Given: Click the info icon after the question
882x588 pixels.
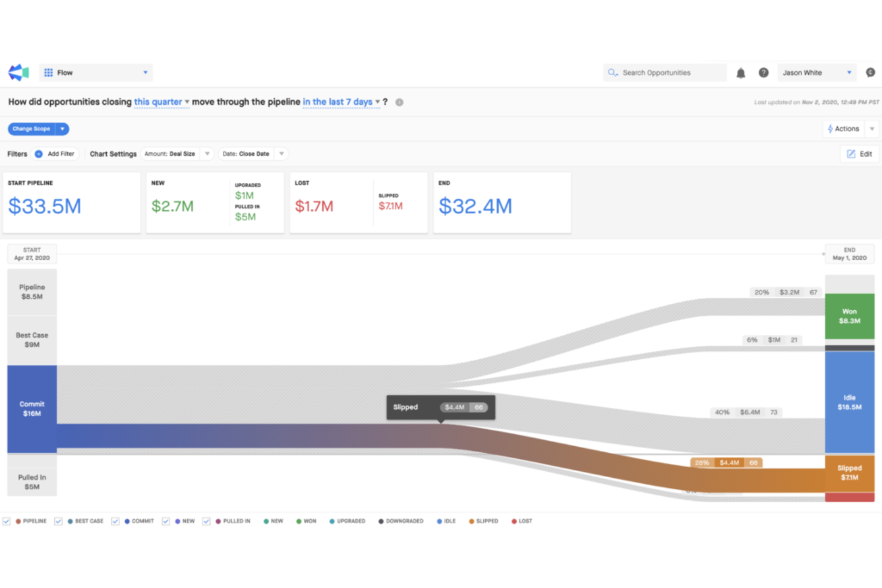Looking at the screenshot, I should pyautogui.click(x=399, y=102).
